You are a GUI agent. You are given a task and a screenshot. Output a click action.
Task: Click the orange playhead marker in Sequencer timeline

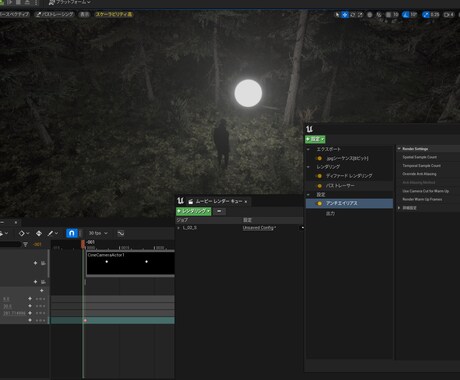tap(83, 244)
